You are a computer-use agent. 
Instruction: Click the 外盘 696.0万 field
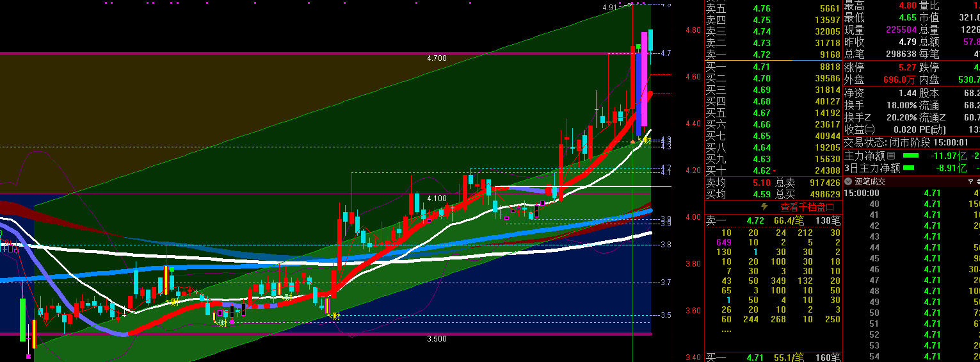click(x=880, y=80)
